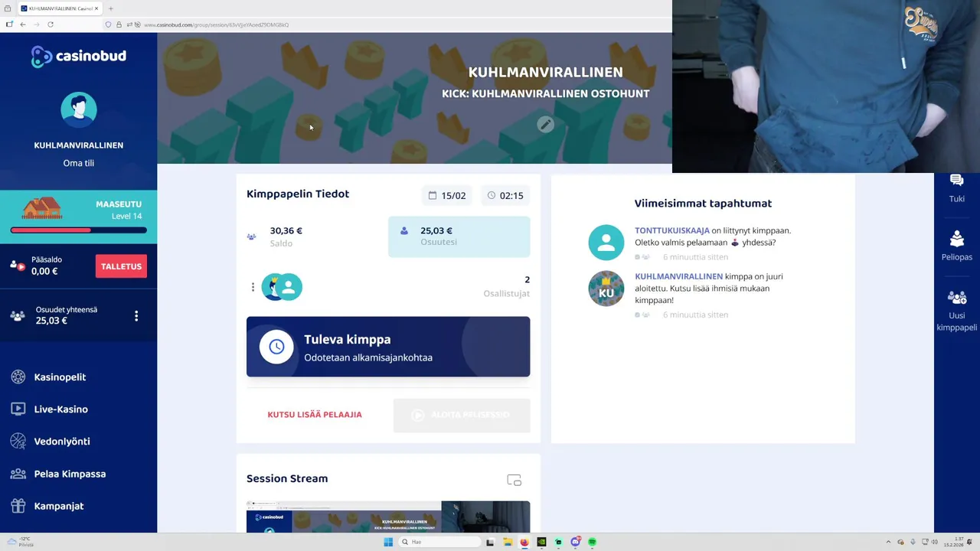Open Tuki chat support
Image resolution: width=980 pixels, height=551 pixels.
point(957,187)
